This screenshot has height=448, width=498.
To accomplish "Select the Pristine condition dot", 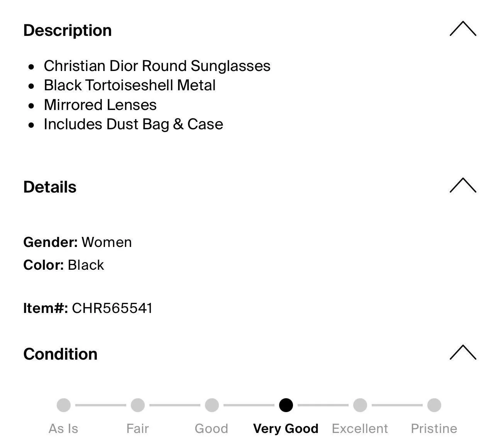I will click(x=434, y=405).
